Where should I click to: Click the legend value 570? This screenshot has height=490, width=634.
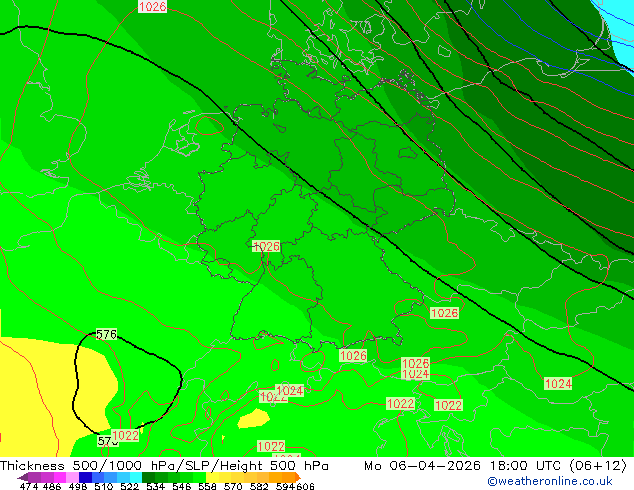pyautogui.click(x=233, y=486)
